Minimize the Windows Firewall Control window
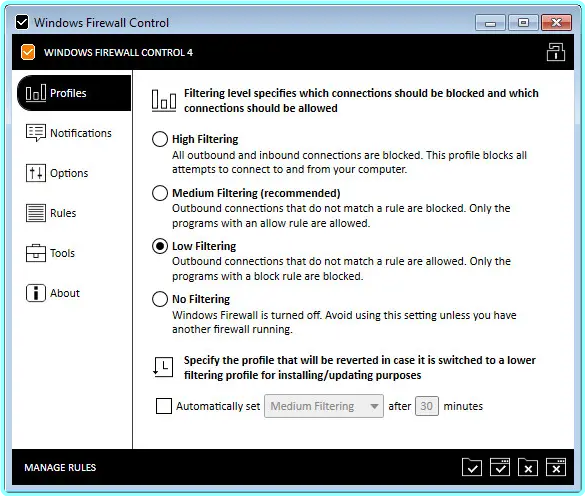Screen dimensions: 585x496 click(x=490, y=22)
